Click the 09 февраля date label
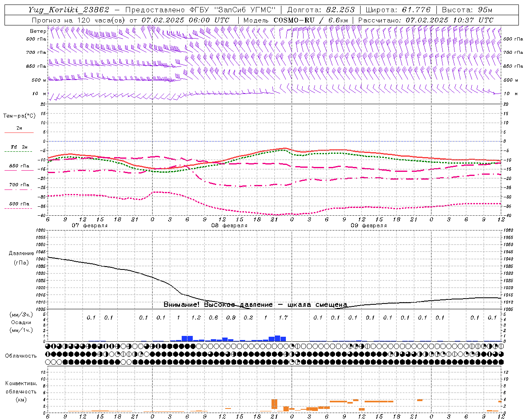Image resolution: width=525 pixels, height=420 pixels. click(369, 226)
